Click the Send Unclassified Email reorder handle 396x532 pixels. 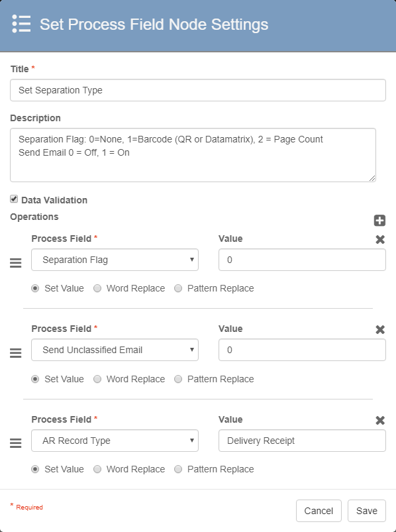tap(16, 353)
